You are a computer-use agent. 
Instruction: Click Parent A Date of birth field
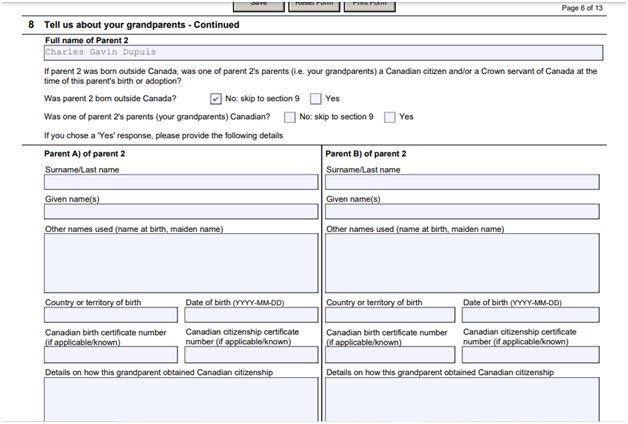point(251,315)
